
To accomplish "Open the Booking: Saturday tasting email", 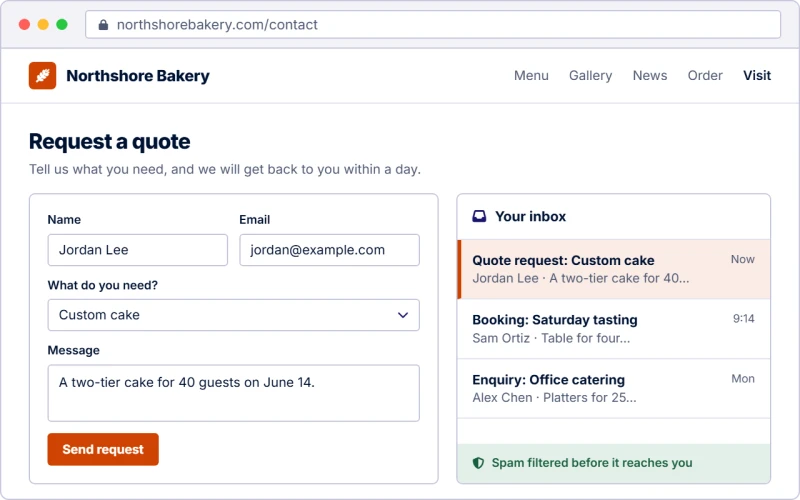I will [x=614, y=329].
